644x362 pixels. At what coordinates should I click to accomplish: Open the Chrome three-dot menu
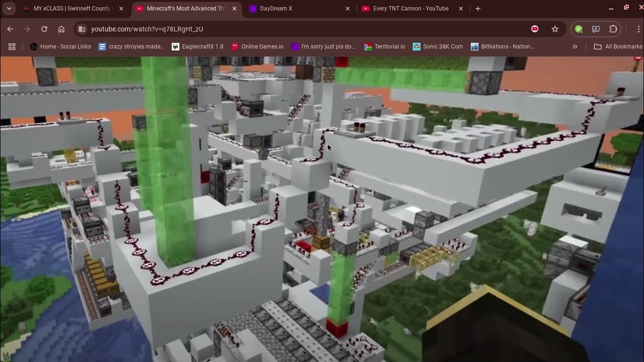tap(638, 29)
